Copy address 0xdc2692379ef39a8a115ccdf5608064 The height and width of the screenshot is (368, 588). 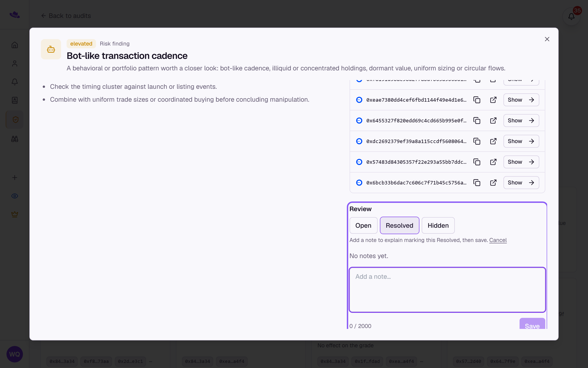click(477, 141)
